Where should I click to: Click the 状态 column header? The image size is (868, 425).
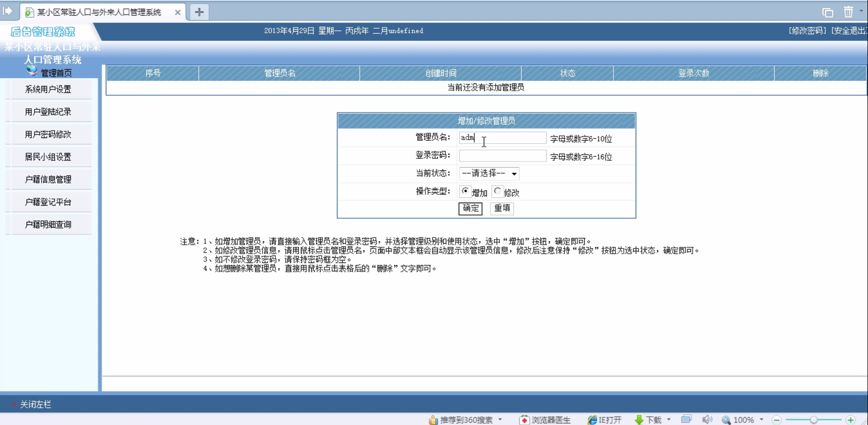(x=568, y=73)
